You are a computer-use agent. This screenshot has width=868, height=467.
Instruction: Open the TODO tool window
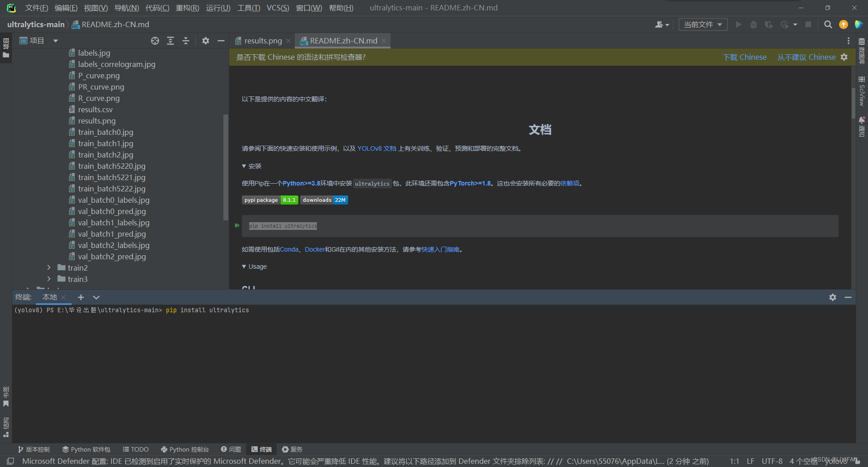136,449
